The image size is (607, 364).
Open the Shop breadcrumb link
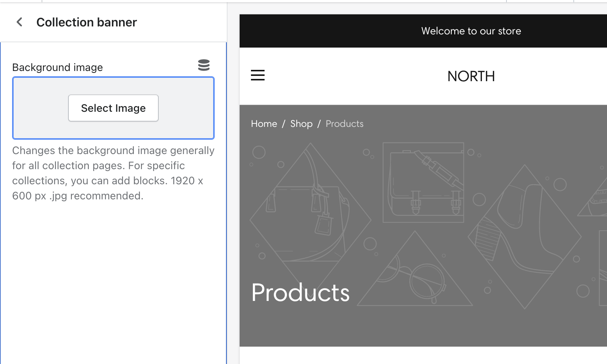point(301,123)
